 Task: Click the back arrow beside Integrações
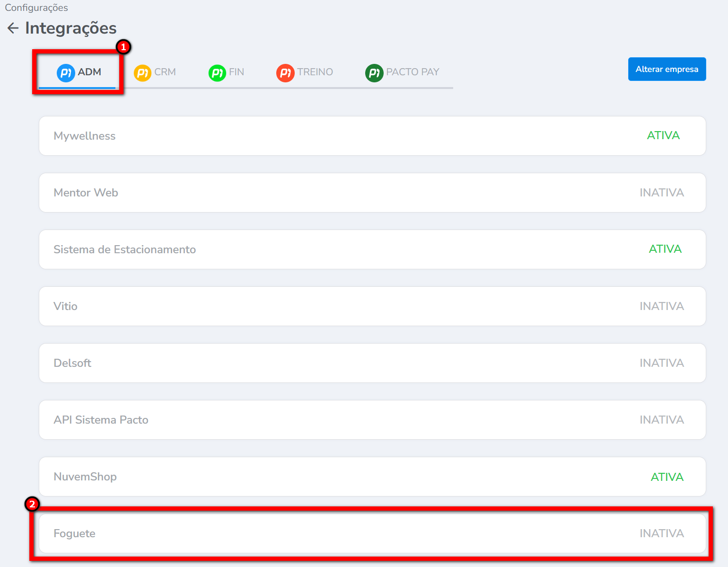point(13,28)
